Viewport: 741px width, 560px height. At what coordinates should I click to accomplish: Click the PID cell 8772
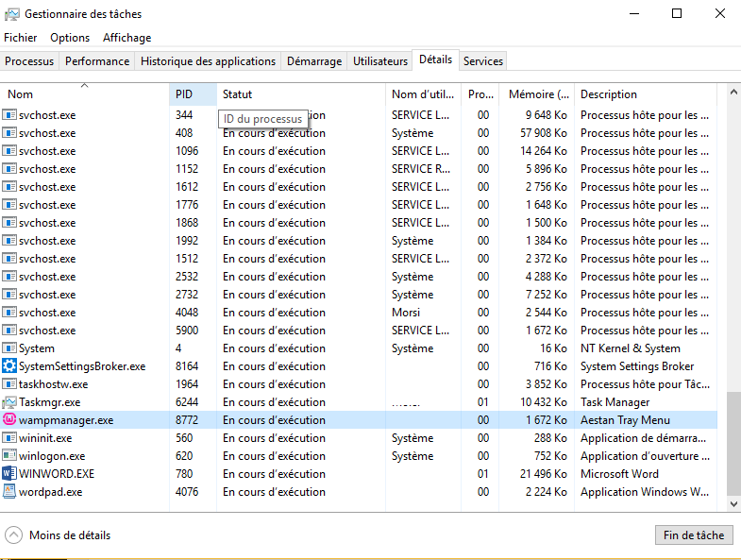pyautogui.click(x=187, y=420)
